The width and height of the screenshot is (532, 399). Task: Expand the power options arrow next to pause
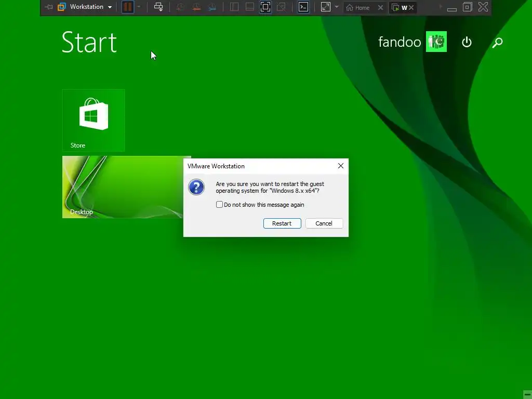click(x=139, y=7)
